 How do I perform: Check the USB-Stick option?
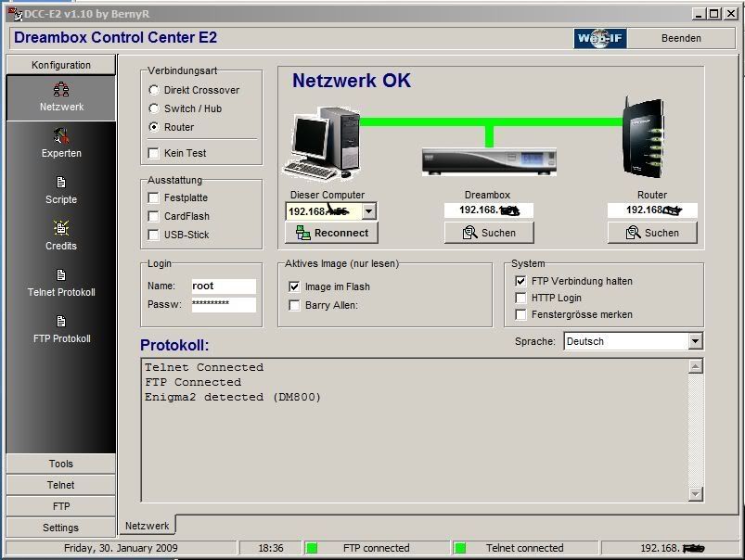click(x=153, y=235)
